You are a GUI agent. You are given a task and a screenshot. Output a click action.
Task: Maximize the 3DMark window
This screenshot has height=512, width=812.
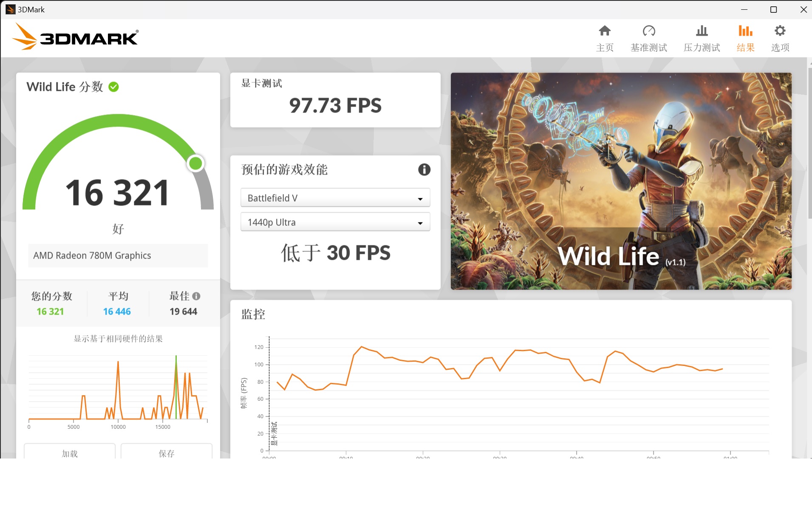click(773, 9)
